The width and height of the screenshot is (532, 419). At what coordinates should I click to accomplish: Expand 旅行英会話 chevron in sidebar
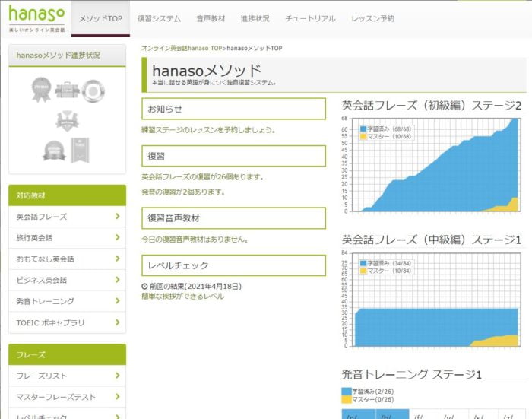pos(117,237)
